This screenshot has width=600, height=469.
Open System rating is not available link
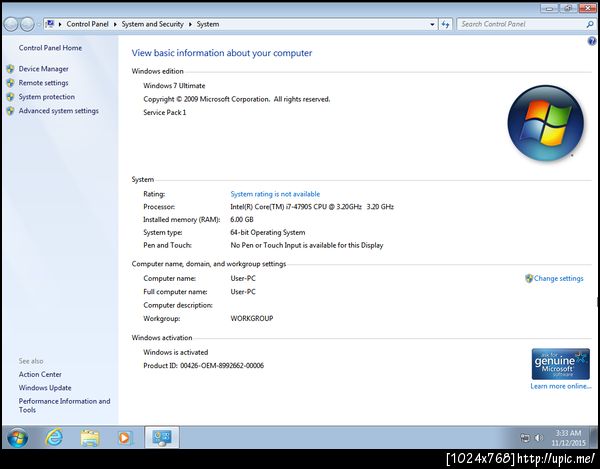point(275,194)
